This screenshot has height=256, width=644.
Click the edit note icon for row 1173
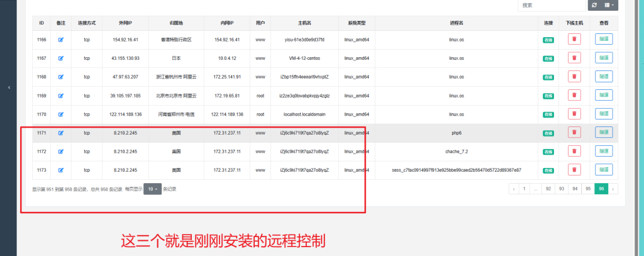click(x=61, y=170)
